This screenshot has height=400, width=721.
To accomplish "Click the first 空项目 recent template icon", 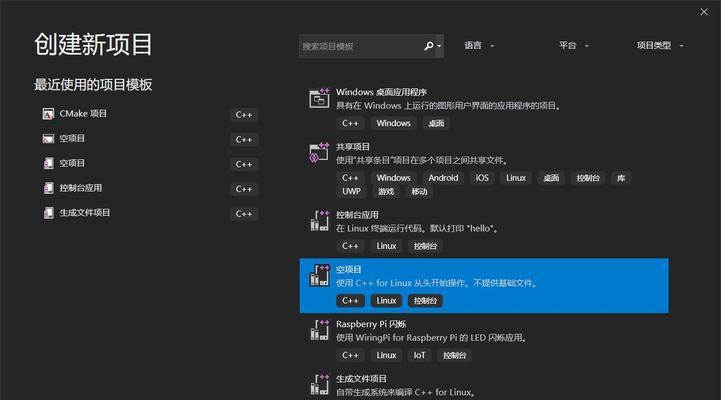I will click(48, 138).
